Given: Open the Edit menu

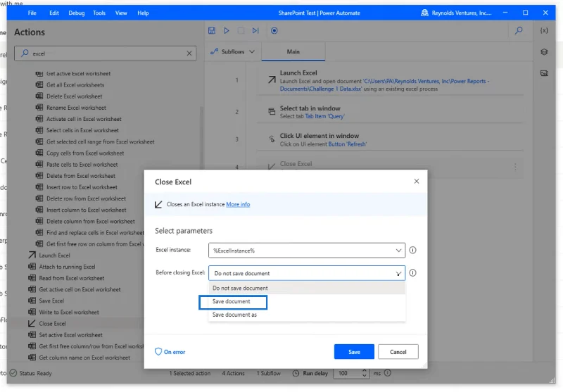Looking at the screenshot, I should pyautogui.click(x=54, y=13).
